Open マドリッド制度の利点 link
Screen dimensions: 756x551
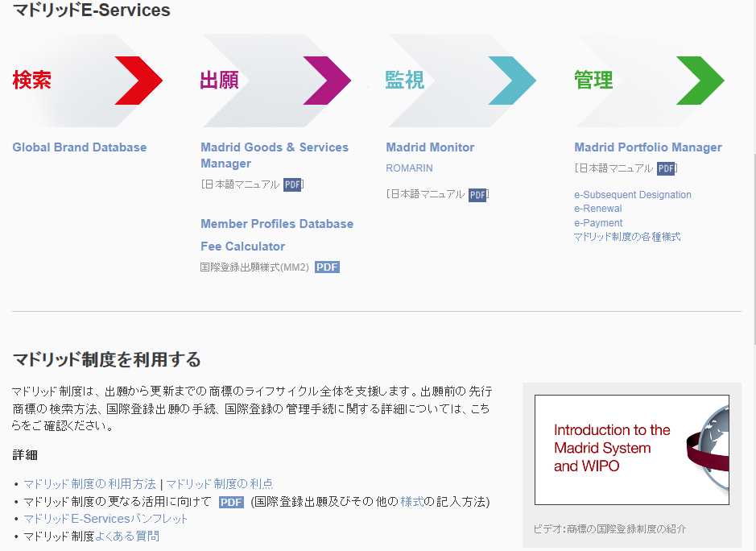pos(219,484)
